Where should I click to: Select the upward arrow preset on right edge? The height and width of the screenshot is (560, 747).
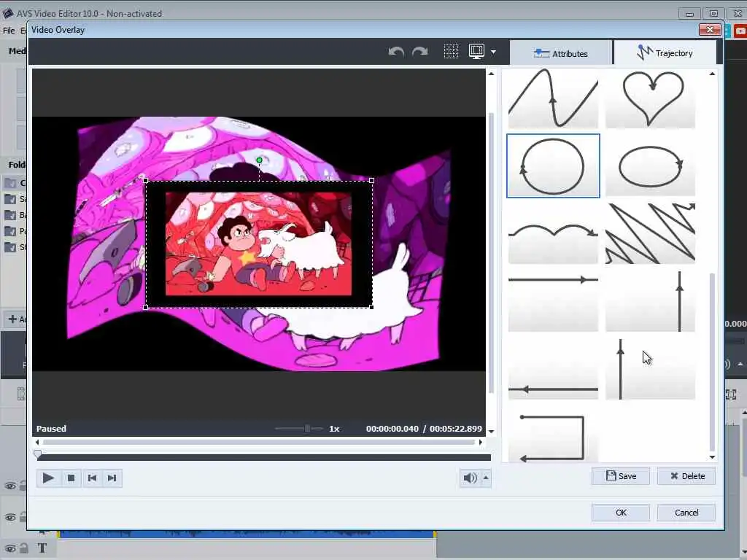tap(650, 301)
